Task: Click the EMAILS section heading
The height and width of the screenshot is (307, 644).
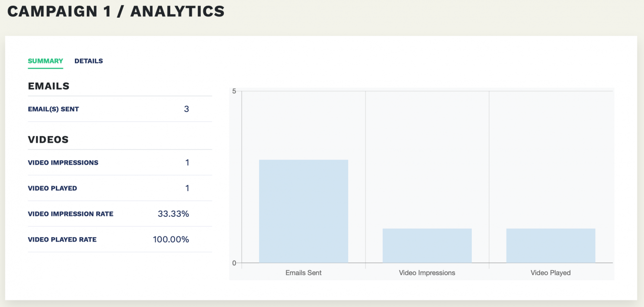Action: 48,86
